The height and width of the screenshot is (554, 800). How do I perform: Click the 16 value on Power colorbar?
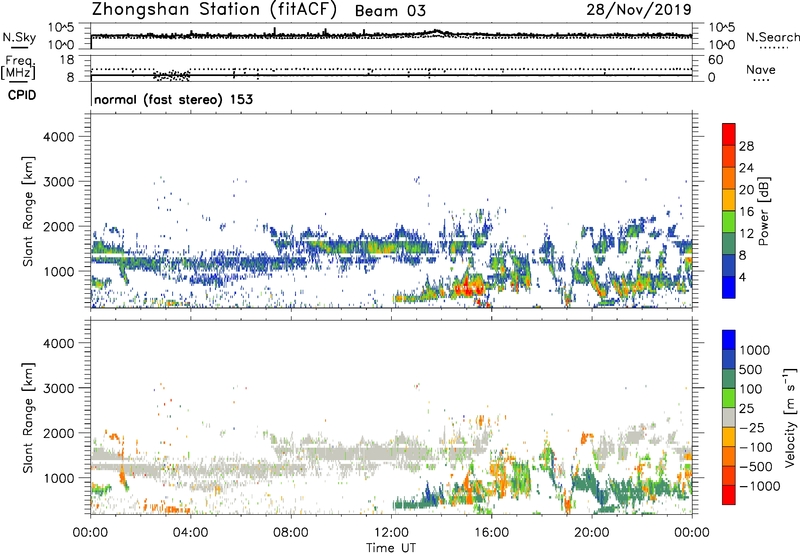(x=746, y=212)
